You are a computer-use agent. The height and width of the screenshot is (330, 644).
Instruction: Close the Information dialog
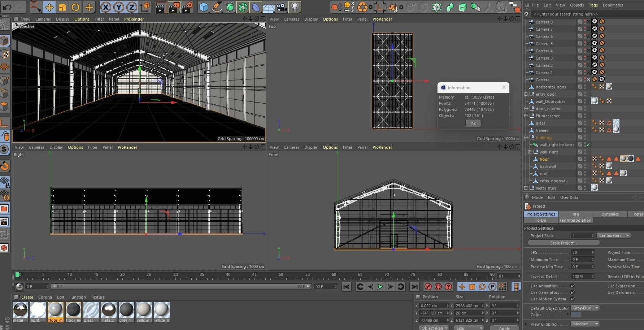[x=504, y=87]
